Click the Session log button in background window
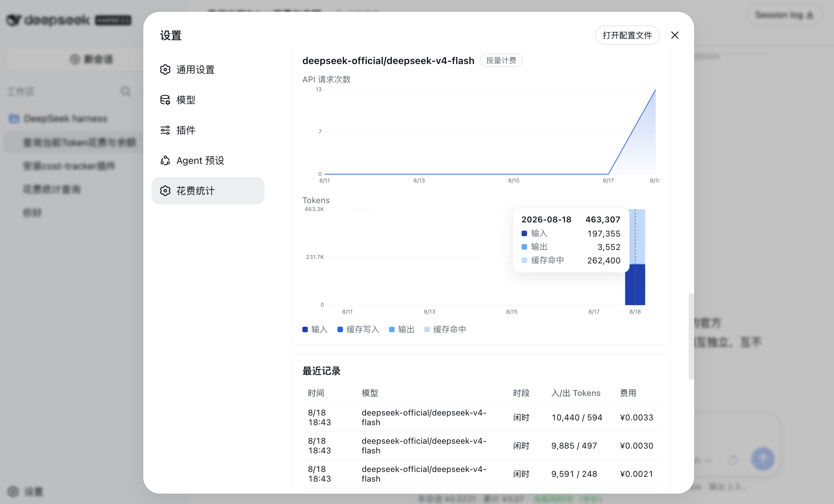Viewport: 834px width, 504px height. pos(784,15)
